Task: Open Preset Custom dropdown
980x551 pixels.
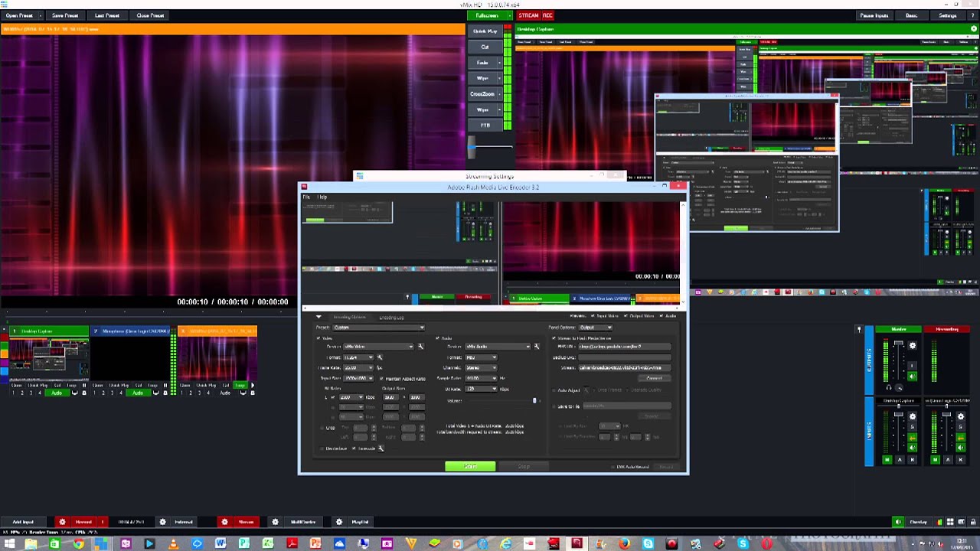Action: [x=379, y=328]
